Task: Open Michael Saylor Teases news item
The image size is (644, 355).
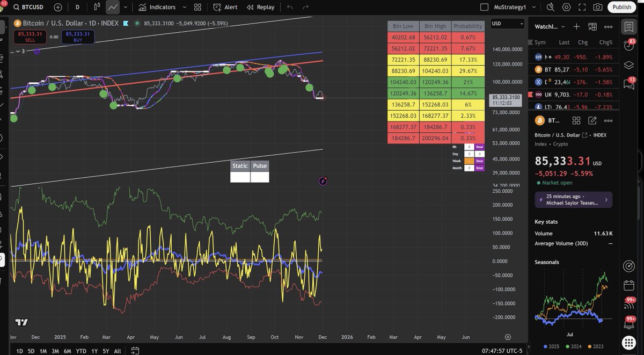Action: pyautogui.click(x=573, y=200)
